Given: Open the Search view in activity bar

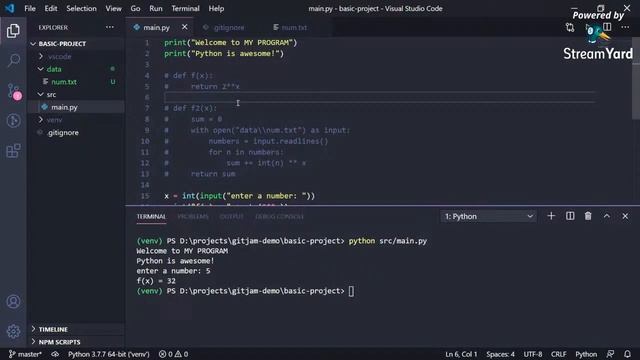Looking at the screenshot, I should point(13,60).
